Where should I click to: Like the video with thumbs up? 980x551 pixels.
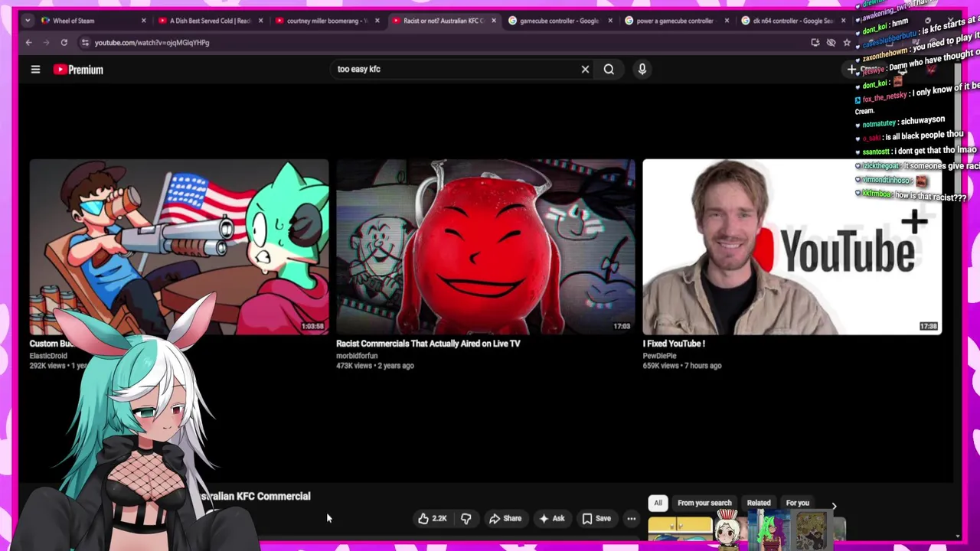432,519
